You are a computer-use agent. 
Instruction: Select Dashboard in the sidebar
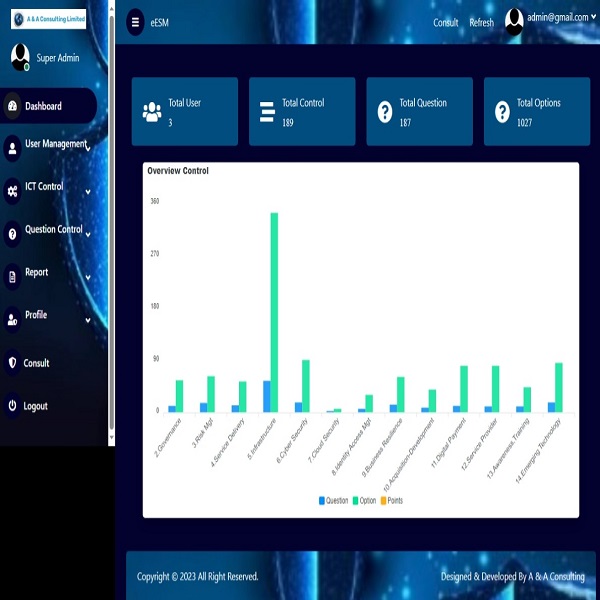pyautogui.click(x=43, y=106)
